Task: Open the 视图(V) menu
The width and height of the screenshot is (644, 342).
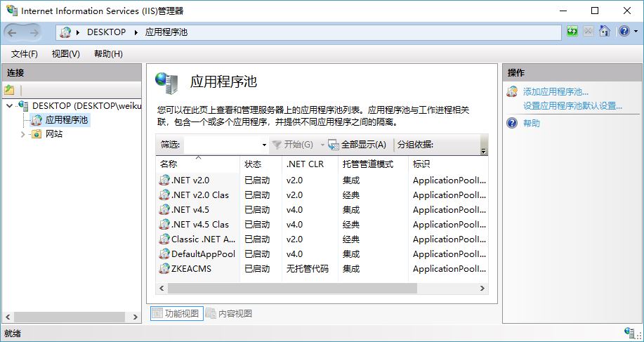Action: pyautogui.click(x=66, y=54)
